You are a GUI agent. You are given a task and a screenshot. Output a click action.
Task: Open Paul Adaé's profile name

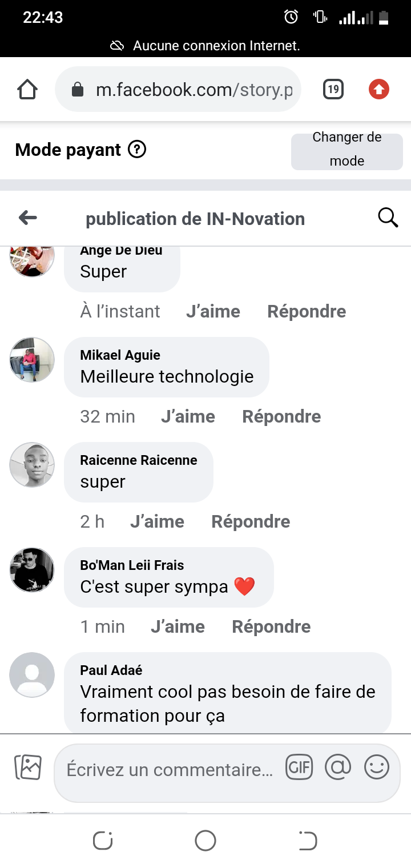[x=111, y=670]
